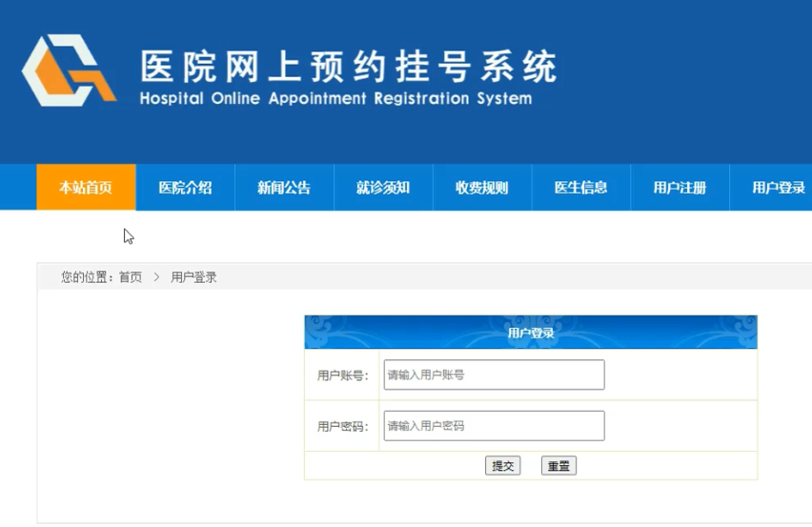Focus the 用户账号 input field
812x527 pixels.
(x=494, y=375)
